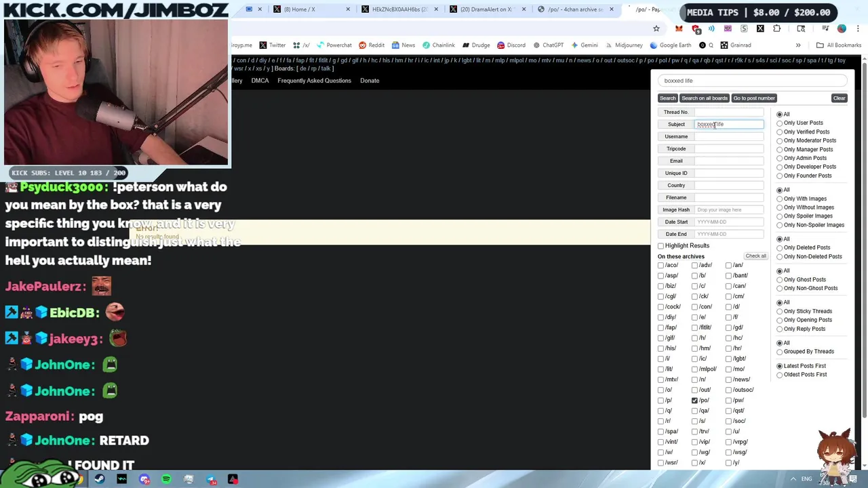Expand the bookmarks bar overflow chevron
Viewport: 868px width, 488px height.
(798, 45)
